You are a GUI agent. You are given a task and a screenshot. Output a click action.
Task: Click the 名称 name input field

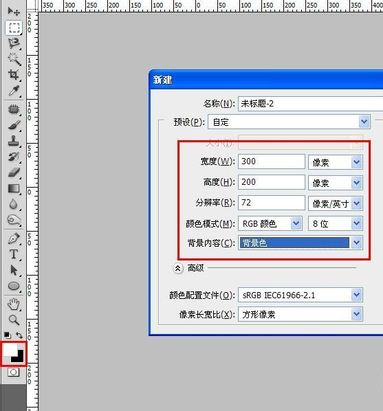311,104
